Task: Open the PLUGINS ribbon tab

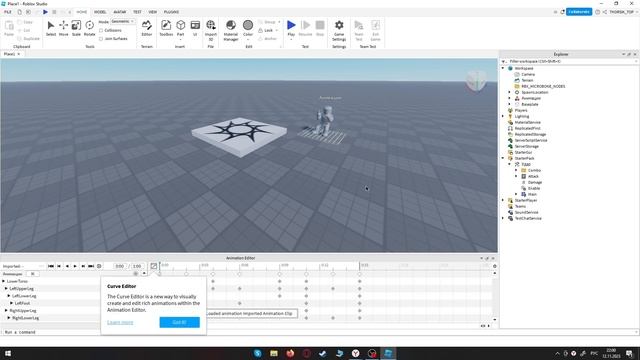Action: pyautogui.click(x=171, y=12)
